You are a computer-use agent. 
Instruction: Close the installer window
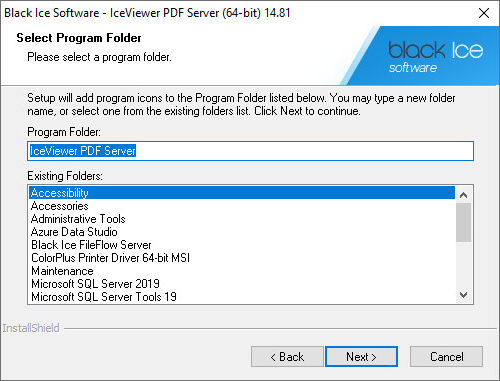coord(484,13)
